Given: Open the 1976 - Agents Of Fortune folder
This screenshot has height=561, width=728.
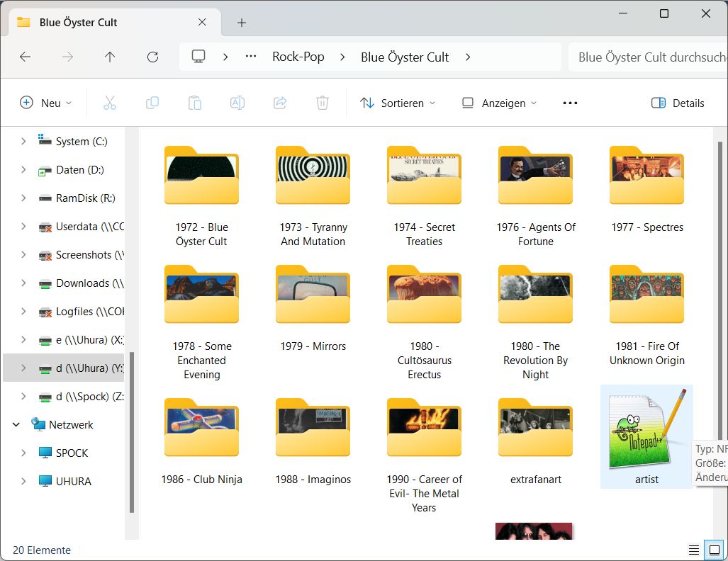Looking at the screenshot, I should click(536, 195).
